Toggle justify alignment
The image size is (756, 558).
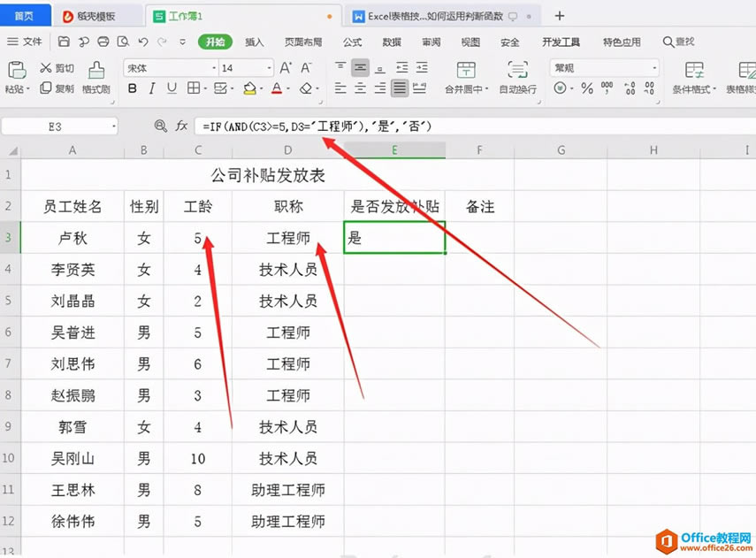(400, 88)
